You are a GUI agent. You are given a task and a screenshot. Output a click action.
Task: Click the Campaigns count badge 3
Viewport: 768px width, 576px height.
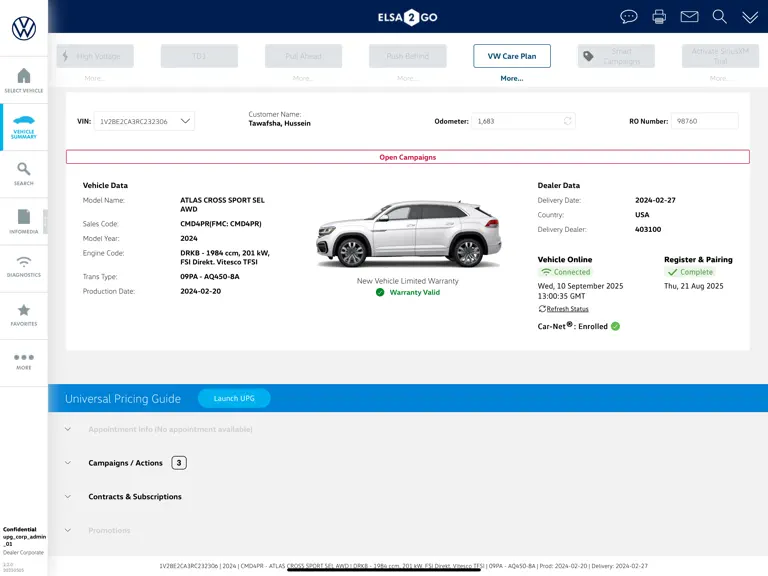point(179,463)
